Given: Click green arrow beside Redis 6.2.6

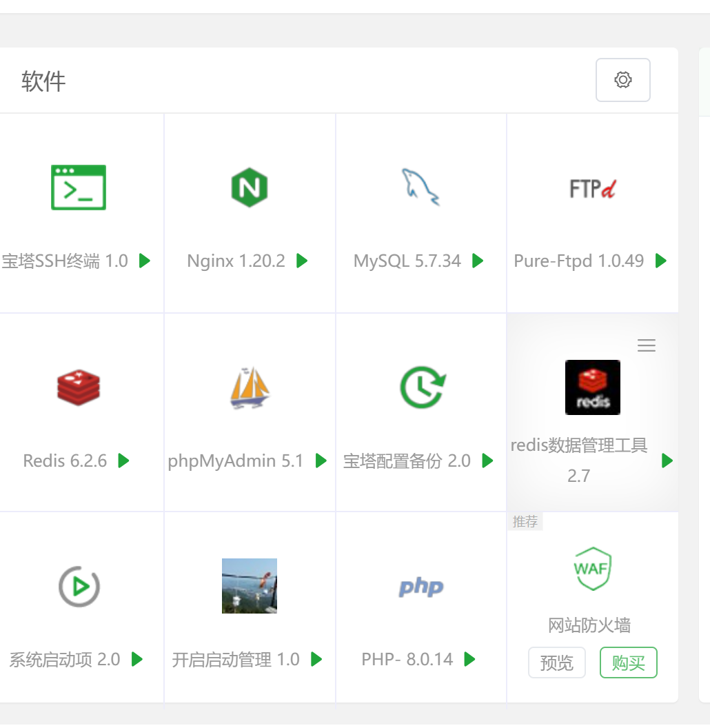Looking at the screenshot, I should point(123,461).
